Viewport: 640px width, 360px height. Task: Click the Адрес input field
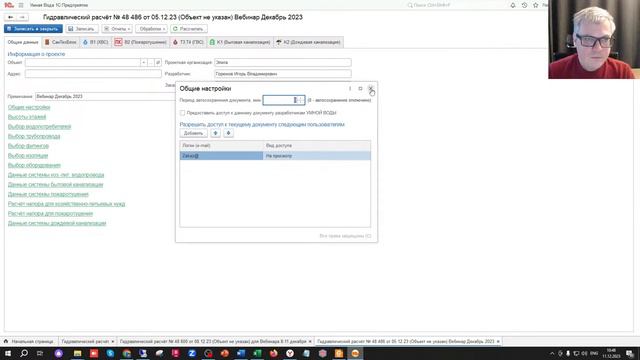coord(93,74)
